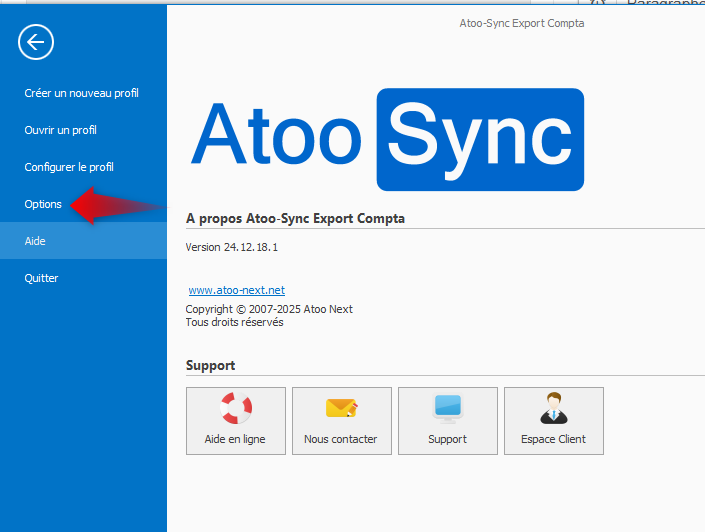The image size is (705, 532).
Task: Click the Aide en ligne button
Action: 236,421
